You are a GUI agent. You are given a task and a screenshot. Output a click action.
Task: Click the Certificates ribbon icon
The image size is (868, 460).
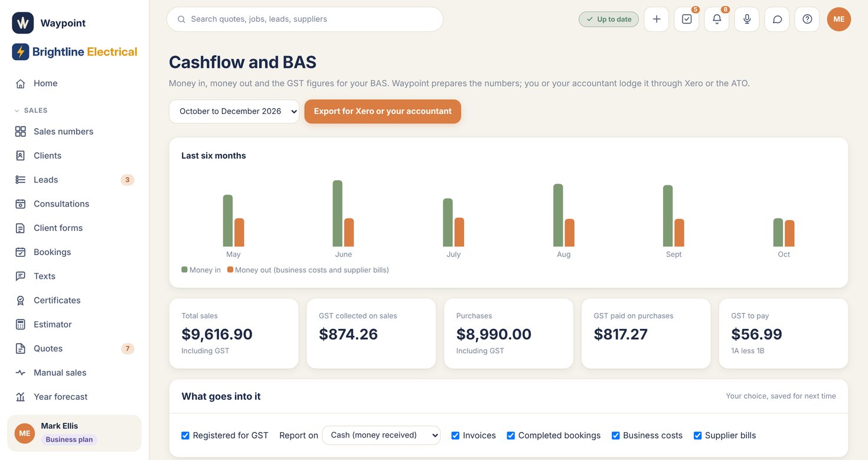tap(21, 301)
